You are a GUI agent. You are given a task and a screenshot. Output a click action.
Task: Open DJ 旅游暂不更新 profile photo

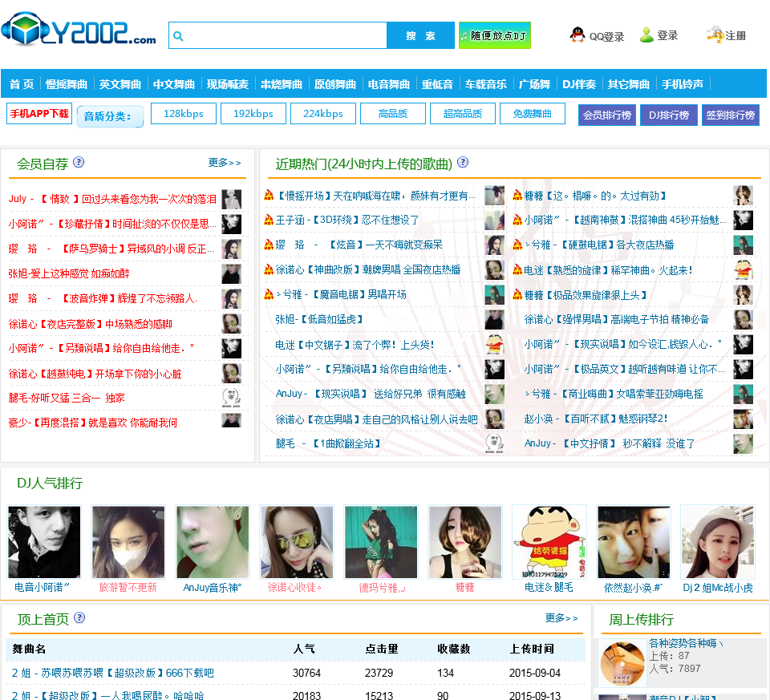128,542
